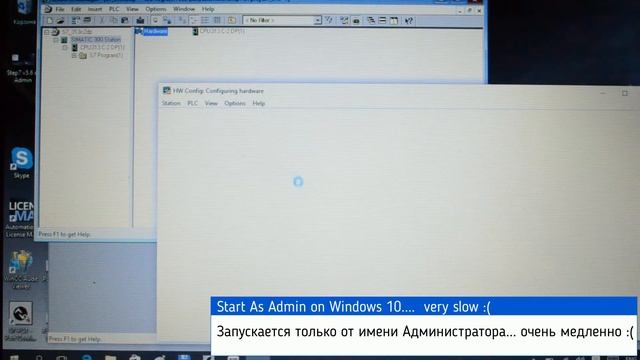Image resolution: width=640 pixels, height=360 pixels.
Task: Open View menu in HW Config window
Action: tap(211, 103)
